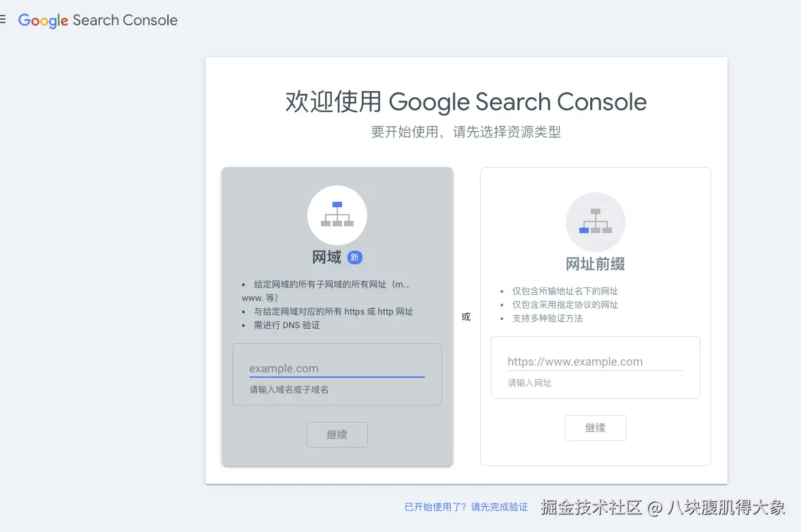Viewport: 801px width, 532px height.
Task: Click the text 仅包含采用指定协议的网址
Action: 565,305
